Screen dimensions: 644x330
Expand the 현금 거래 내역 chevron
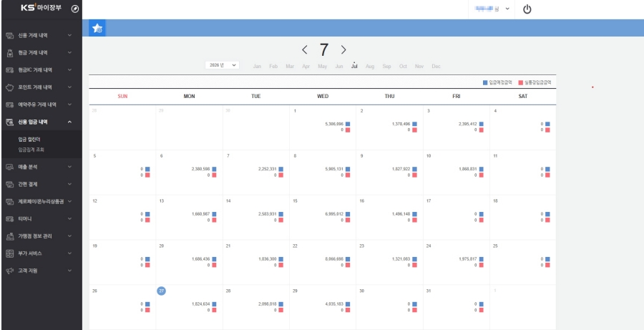[70, 53]
